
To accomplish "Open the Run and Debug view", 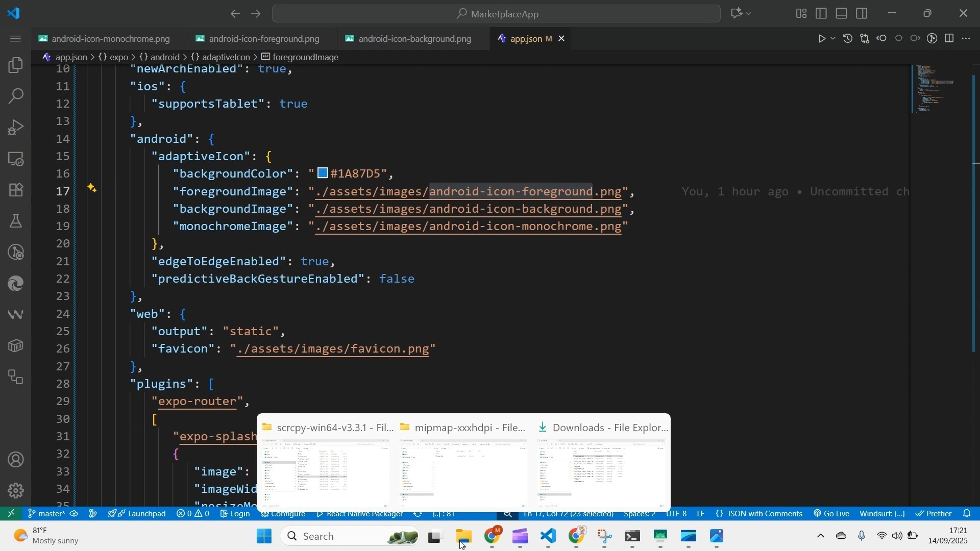I will tap(16, 128).
